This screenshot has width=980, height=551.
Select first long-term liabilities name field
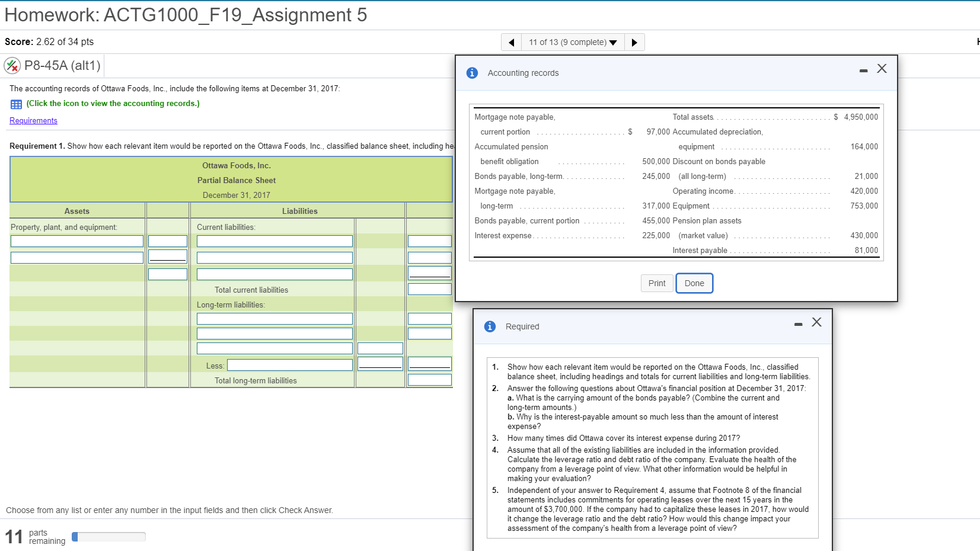[274, 319]
